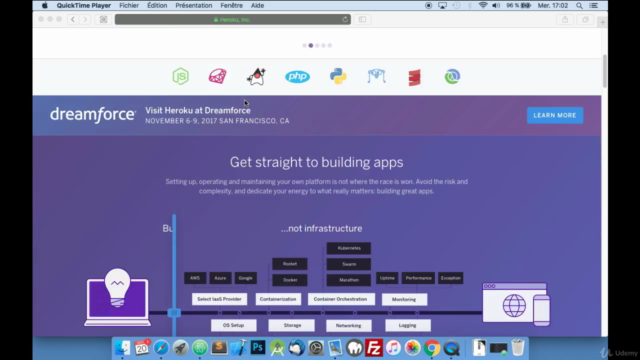
Task: Click the Wi-Fi status icon
Action: click(x=483, y=5)
